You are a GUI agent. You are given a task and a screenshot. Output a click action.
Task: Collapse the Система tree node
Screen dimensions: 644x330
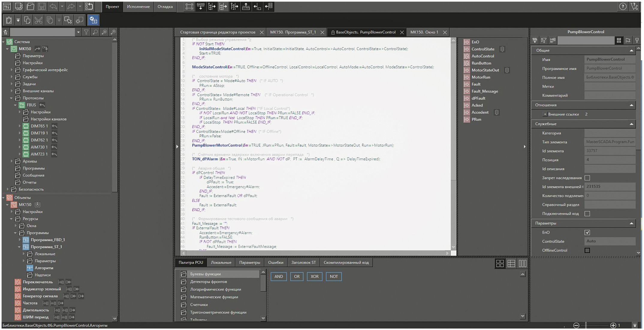[4, 42]
